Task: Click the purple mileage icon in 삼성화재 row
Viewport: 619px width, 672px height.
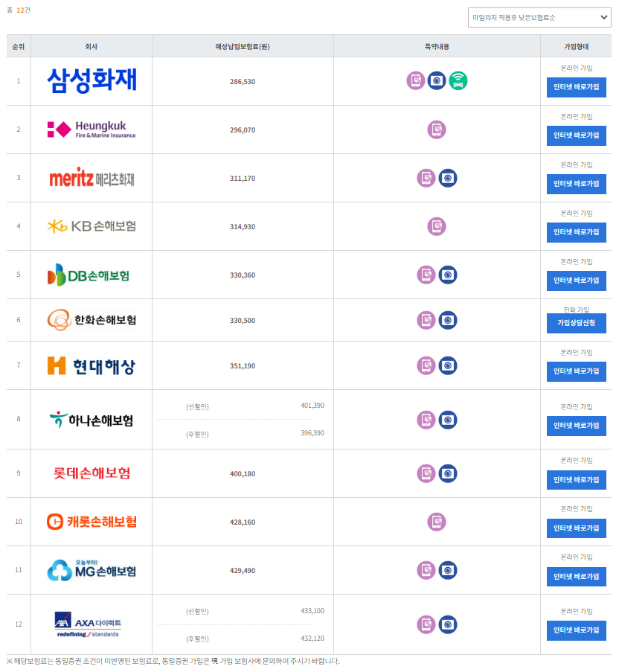Action: [416, 80]
